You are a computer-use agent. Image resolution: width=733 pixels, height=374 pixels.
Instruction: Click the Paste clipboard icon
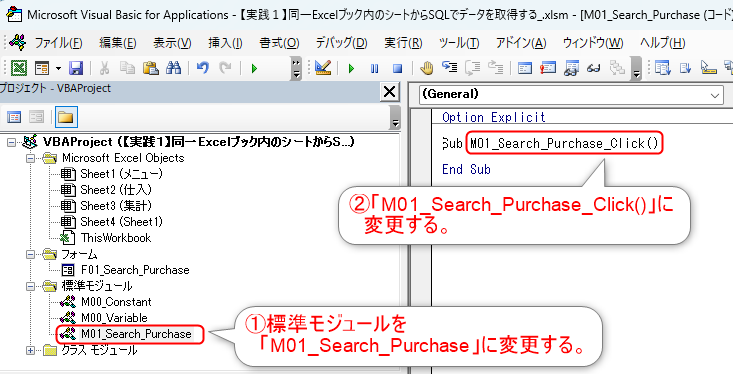point(151,69)
